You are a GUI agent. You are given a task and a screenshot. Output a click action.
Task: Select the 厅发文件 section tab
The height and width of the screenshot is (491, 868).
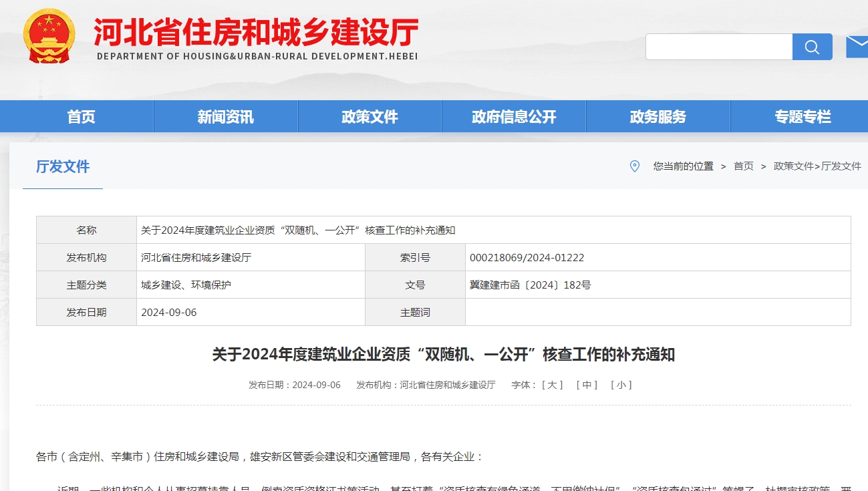[63, 167]
